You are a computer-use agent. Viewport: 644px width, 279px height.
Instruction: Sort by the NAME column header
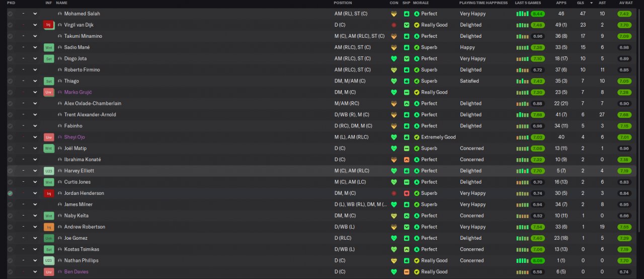click(x=61, y=3)
